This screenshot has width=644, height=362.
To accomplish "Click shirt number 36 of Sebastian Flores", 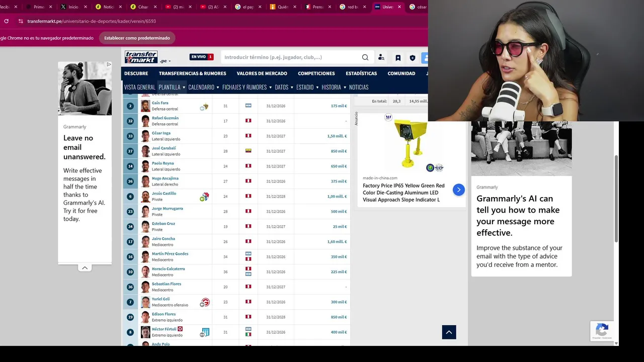I will click(130, 287).
